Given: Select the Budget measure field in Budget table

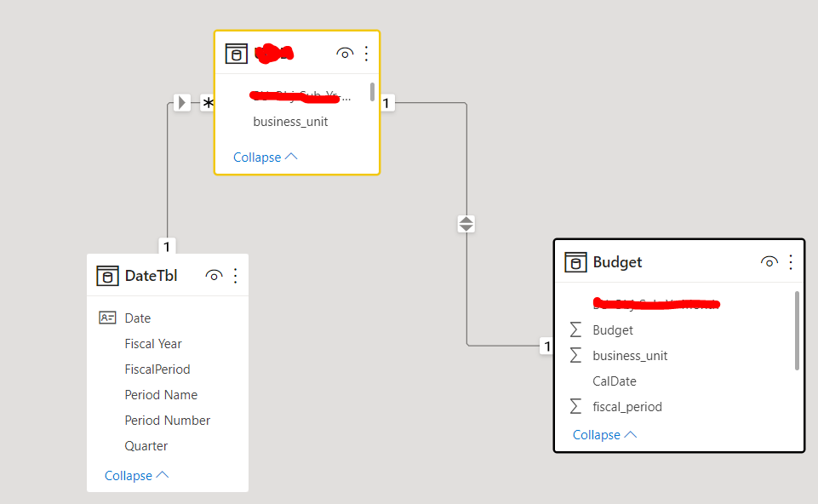Looking at the screenshot, I should [613, 330].
